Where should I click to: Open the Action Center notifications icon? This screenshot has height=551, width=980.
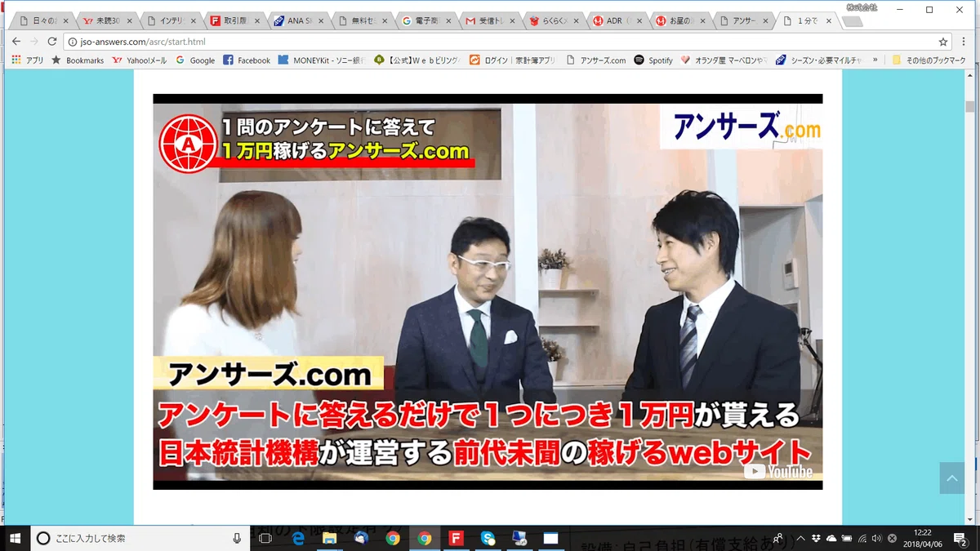[x=960, y=538]
